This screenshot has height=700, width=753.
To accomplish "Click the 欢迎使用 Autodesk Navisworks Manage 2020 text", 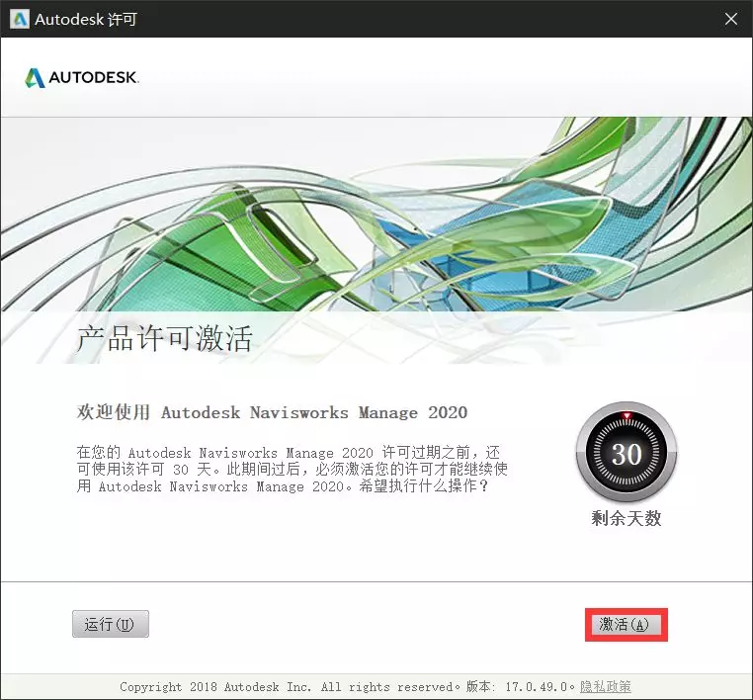I will coord(272,412).
